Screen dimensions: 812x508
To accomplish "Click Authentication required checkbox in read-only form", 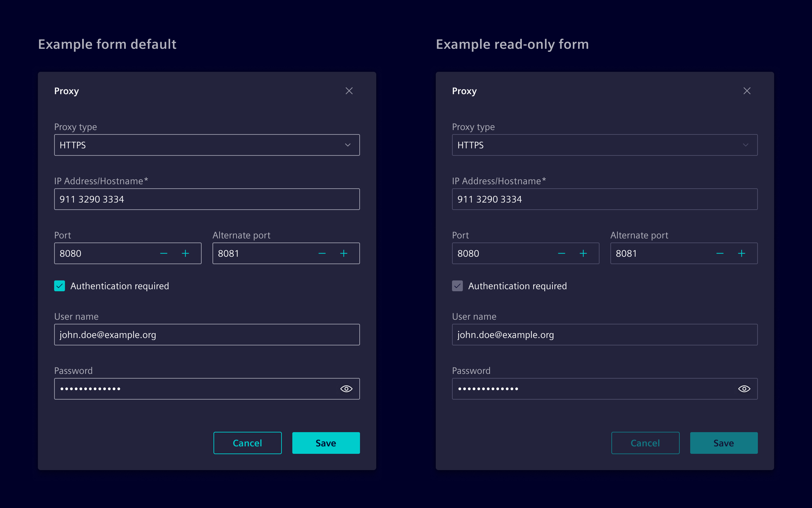I will 457,286.
